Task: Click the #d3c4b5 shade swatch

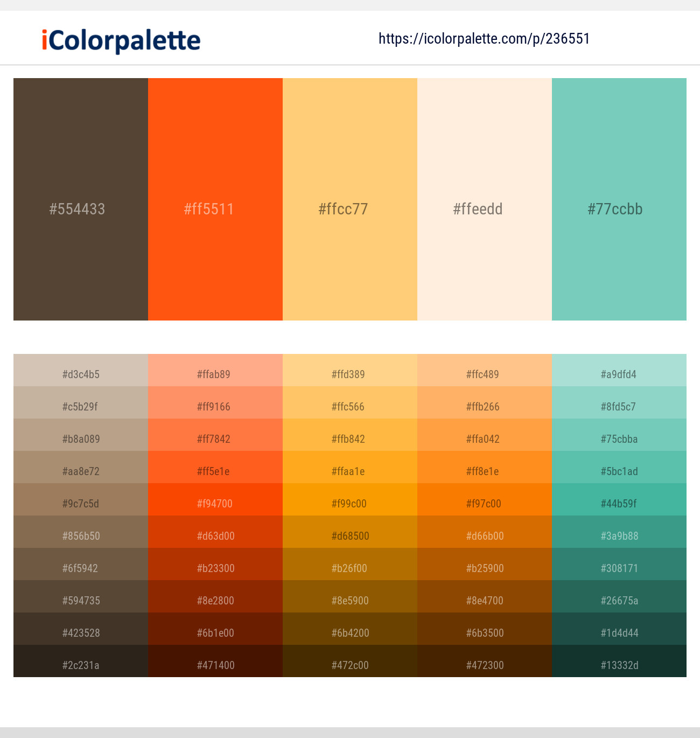Action: click(x=80, y=374)
